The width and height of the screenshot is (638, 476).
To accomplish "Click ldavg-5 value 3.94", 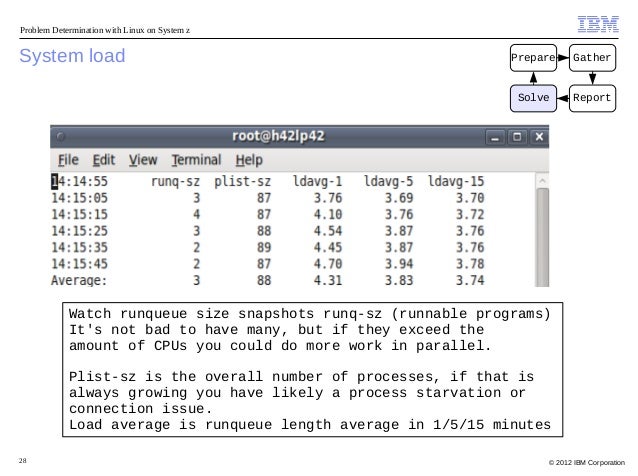I will coord(399,264).
